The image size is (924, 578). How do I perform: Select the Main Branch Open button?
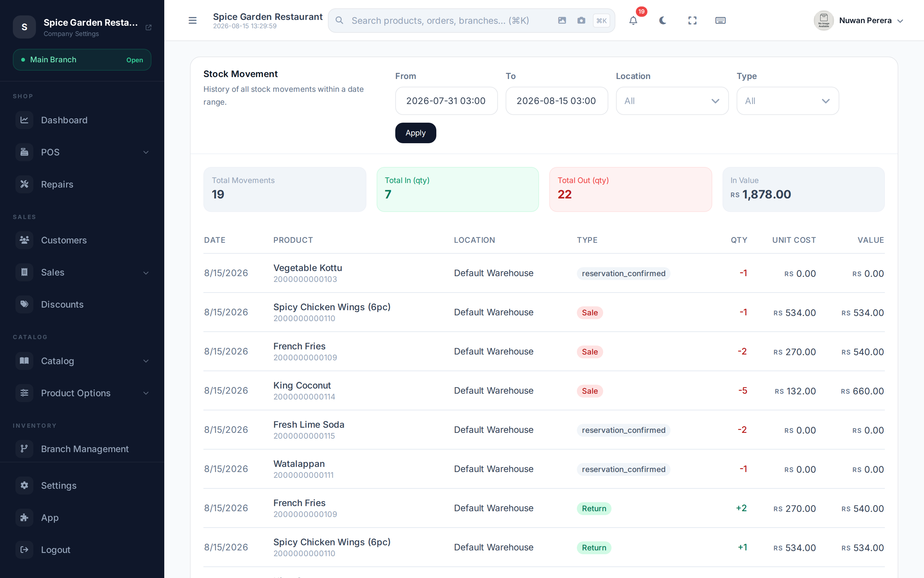click(x=82, y=60)
